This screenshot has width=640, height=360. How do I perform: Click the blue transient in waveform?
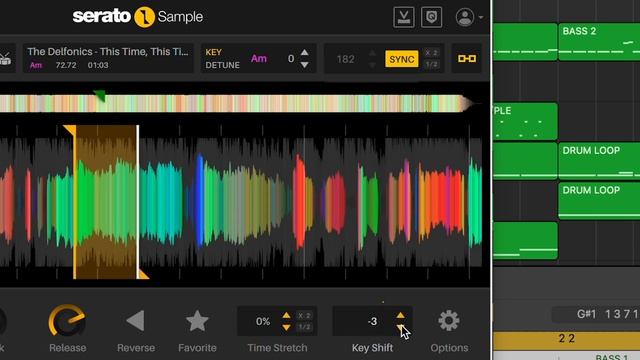(x=200, y=200)
